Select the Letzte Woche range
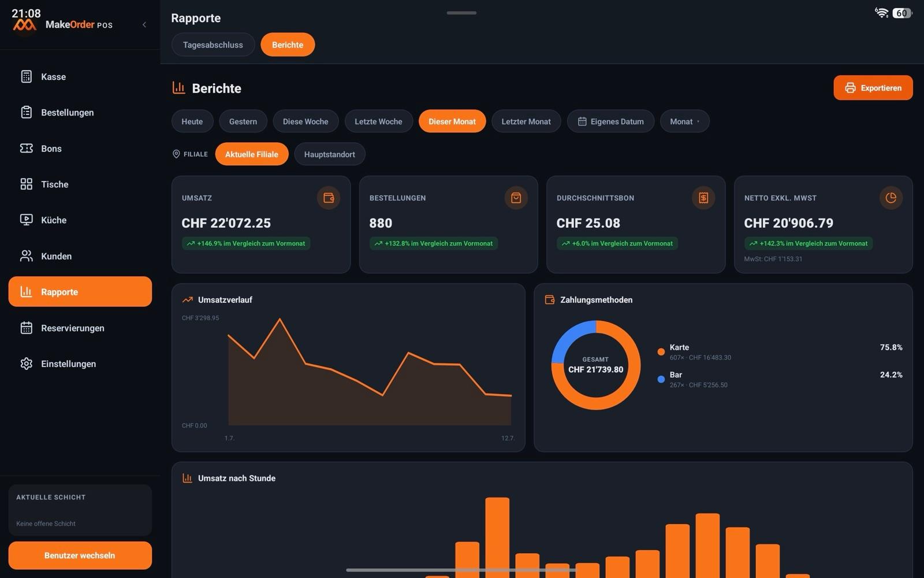 click(378, 121)
